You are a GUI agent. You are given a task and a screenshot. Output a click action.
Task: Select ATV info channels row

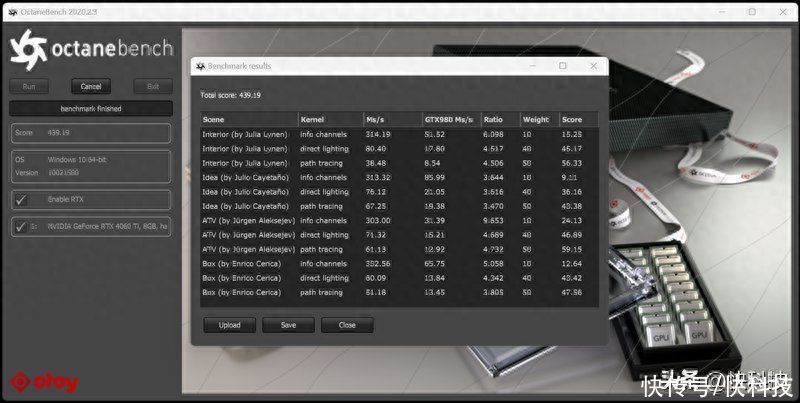tap(399, 221)
